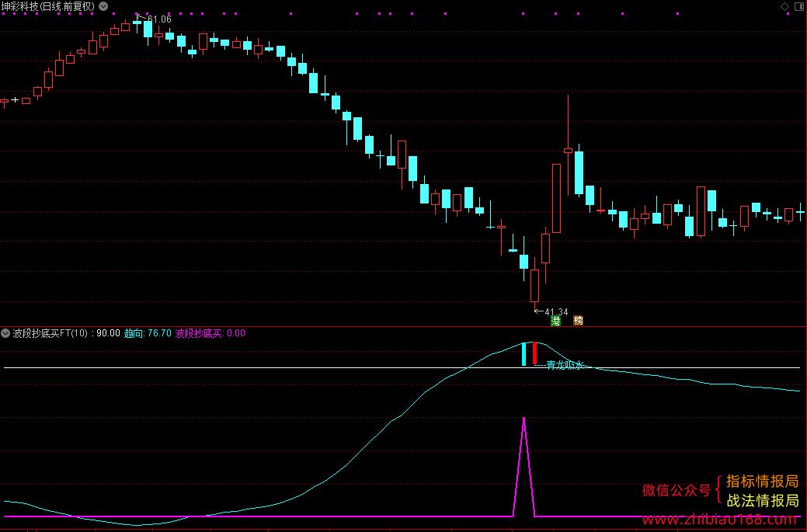Click the 61.06 high price label

[159, 19]
